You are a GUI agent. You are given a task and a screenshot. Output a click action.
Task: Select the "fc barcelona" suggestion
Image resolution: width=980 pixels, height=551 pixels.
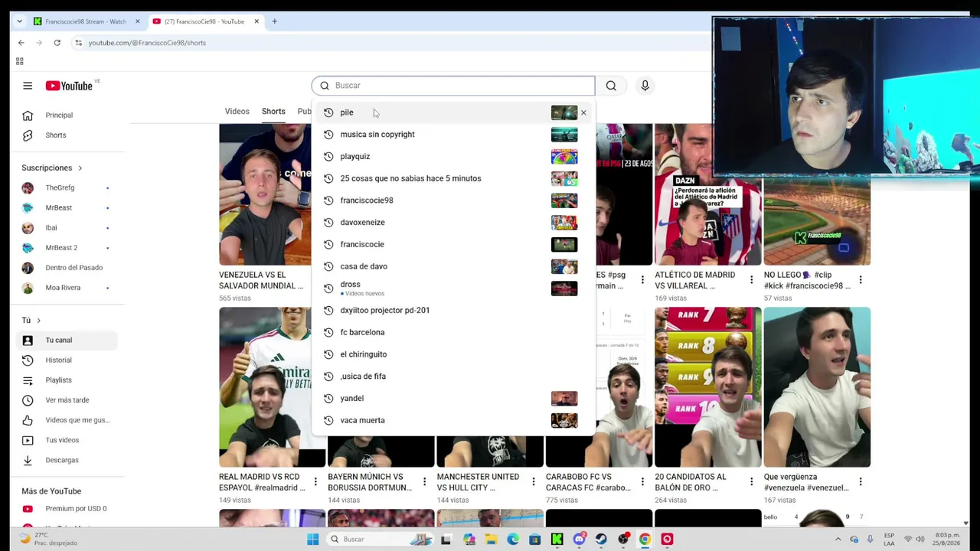pyautogui.click(x=452, y=332)
